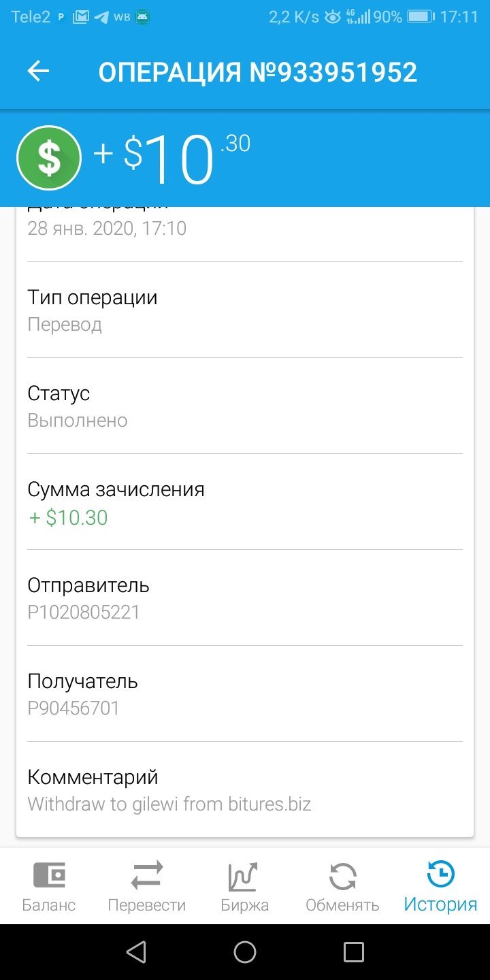Tap the large +$10.30 header amount
490x980 pixels.
171,158
